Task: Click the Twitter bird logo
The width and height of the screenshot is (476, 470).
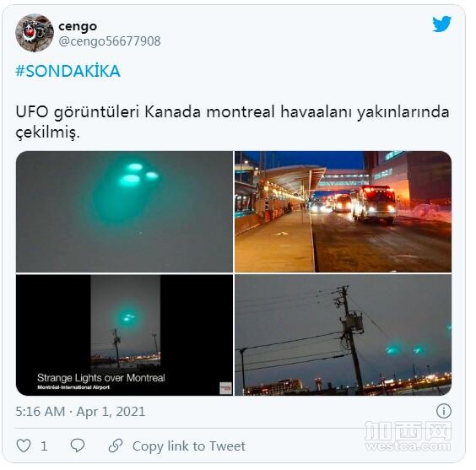Action: click(441, 24)
